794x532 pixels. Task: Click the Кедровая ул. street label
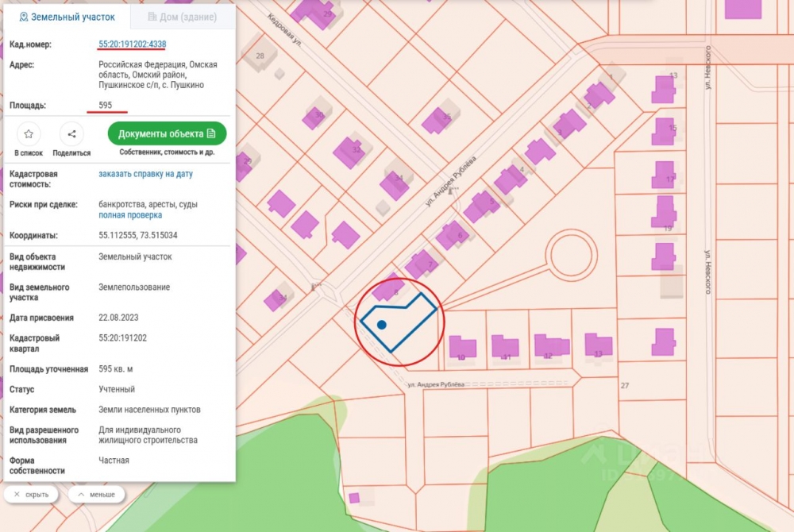tap(284, 30)
